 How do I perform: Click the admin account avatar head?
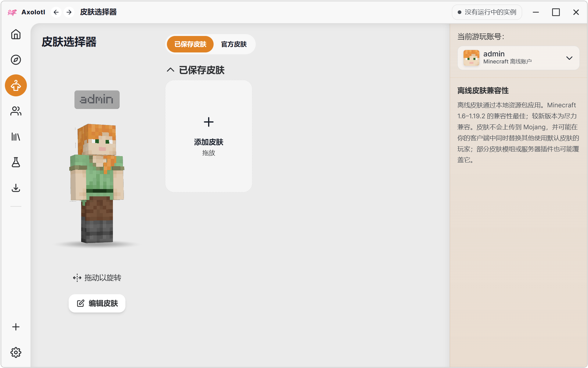(471, 58)
